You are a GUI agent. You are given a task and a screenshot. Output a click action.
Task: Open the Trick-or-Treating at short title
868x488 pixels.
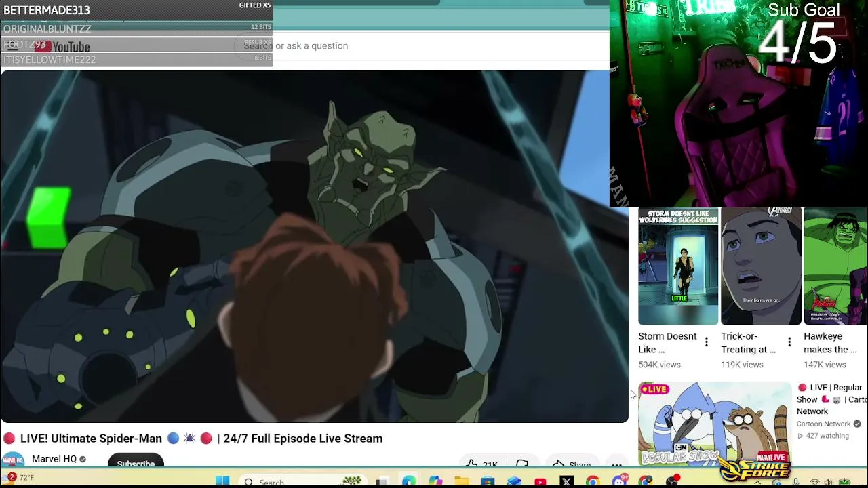pyautogui.click(x=749, y=343)
